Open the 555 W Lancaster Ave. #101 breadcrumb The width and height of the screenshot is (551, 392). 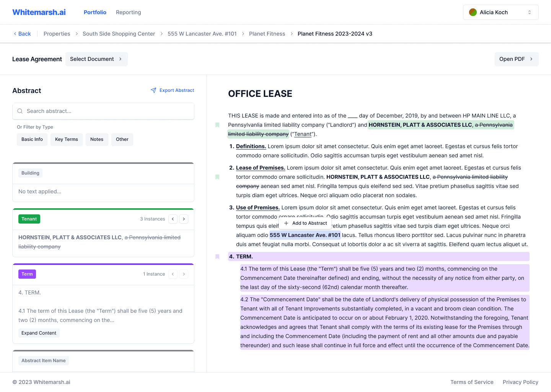202,34
